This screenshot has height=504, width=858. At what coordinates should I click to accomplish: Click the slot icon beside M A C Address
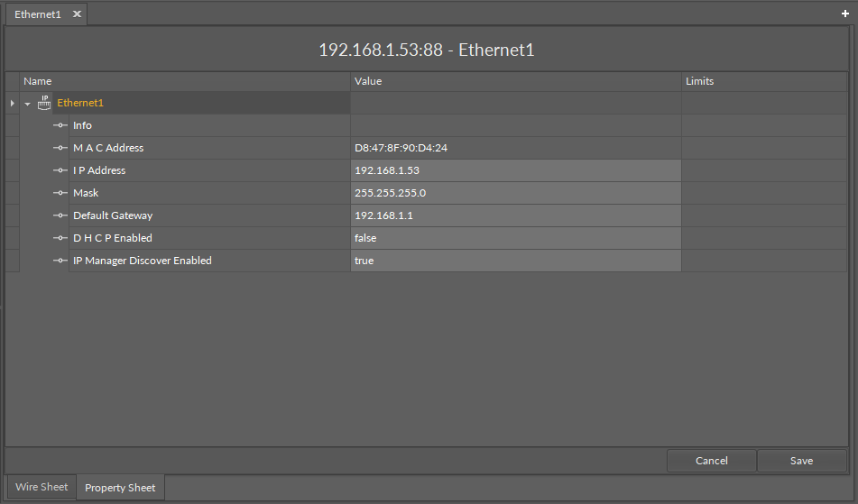pyautogui.click(x=60, y=148)
